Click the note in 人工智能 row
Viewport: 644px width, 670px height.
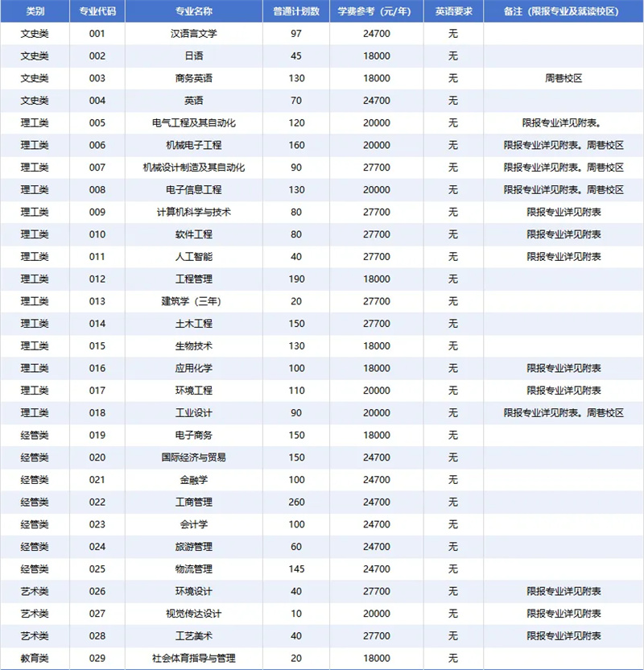(563, 256)
